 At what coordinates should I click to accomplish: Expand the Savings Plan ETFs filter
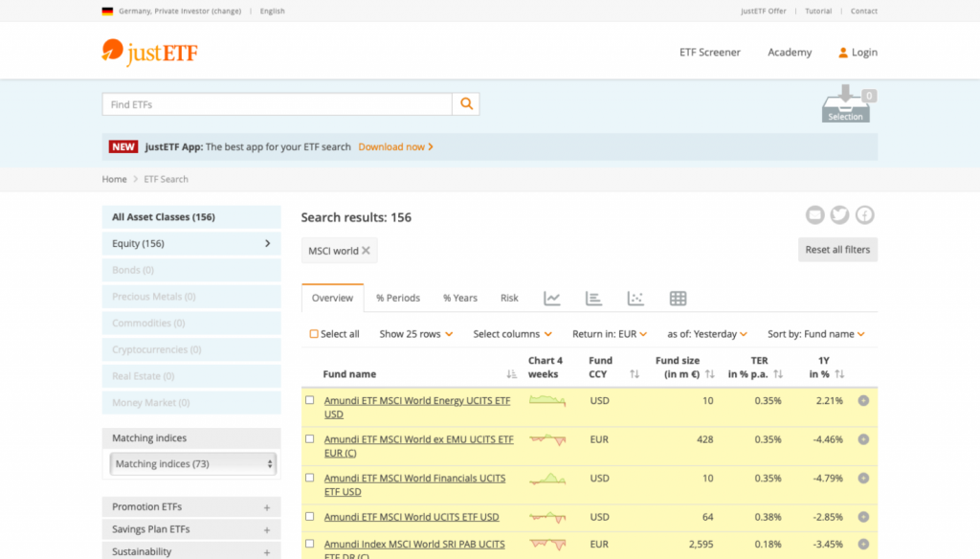point(191,529)
